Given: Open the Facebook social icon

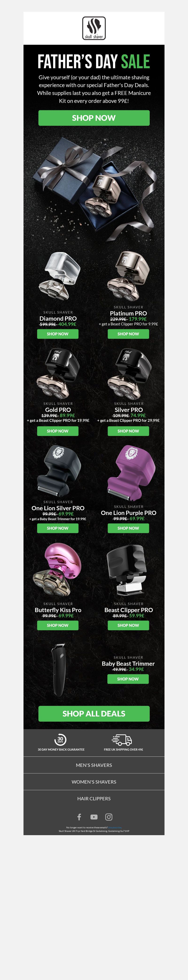Looking at the screenshot, I should click(79, 817).
